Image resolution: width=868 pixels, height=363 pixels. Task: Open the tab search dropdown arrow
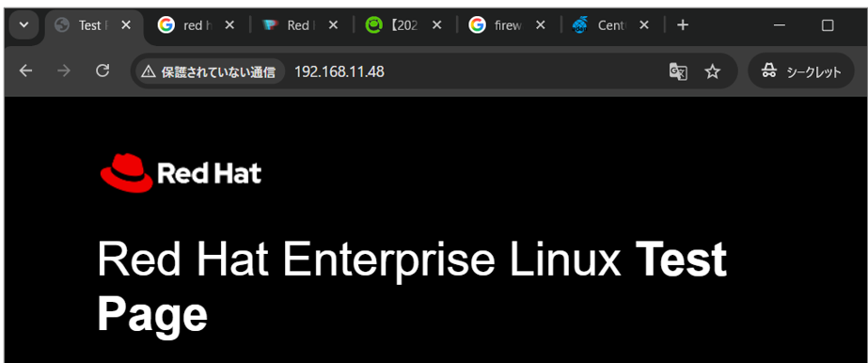click(24, 25)
